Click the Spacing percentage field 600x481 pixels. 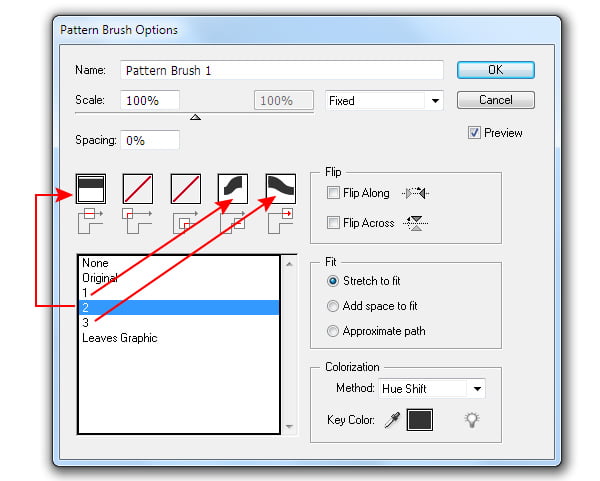click(150, 140)
